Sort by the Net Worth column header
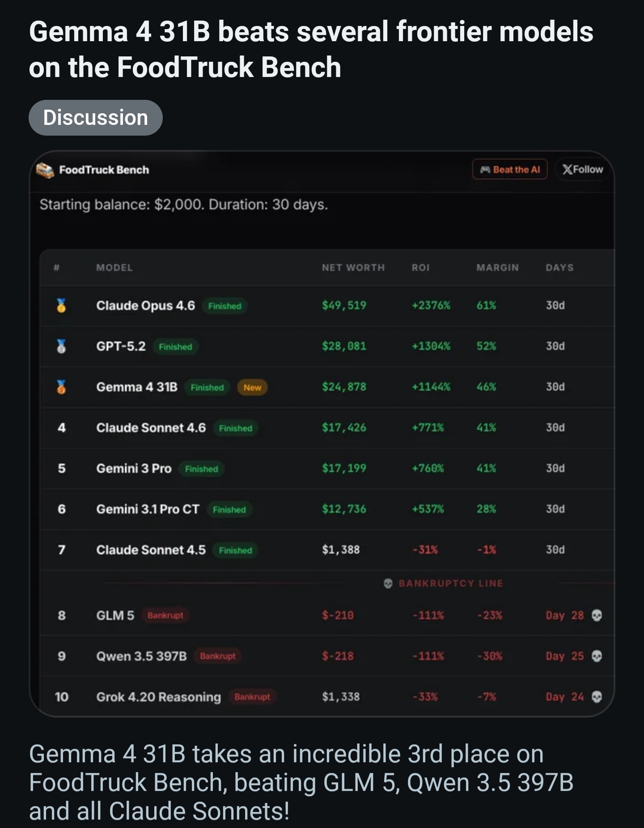 [x=353, y=268]
